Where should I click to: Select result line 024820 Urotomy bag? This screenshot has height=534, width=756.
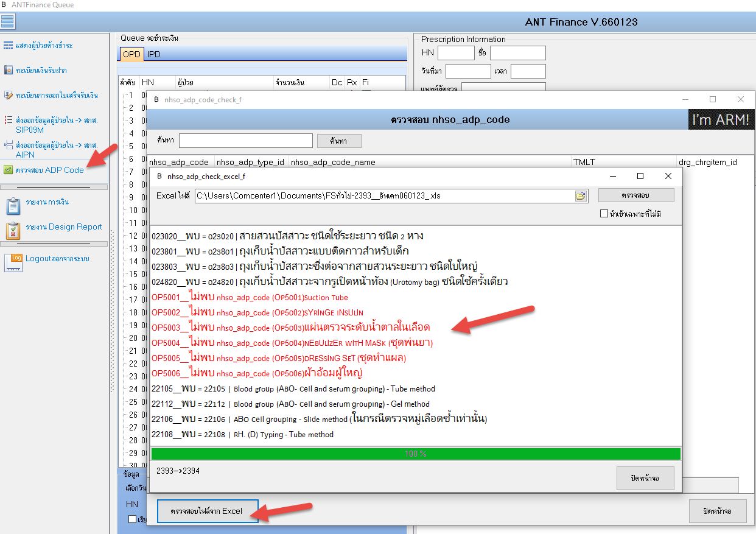(329, 281)
